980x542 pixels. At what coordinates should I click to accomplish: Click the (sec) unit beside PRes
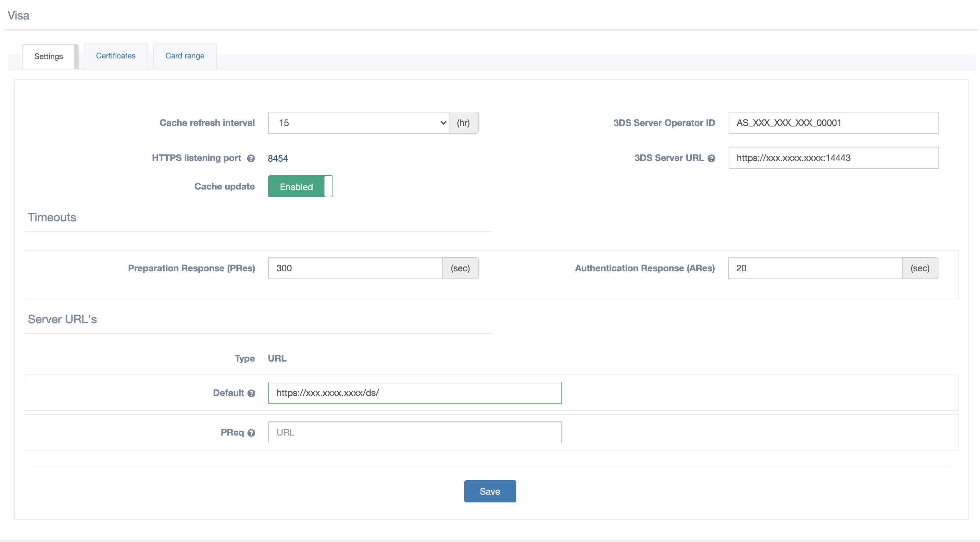(x=460, y=268)
